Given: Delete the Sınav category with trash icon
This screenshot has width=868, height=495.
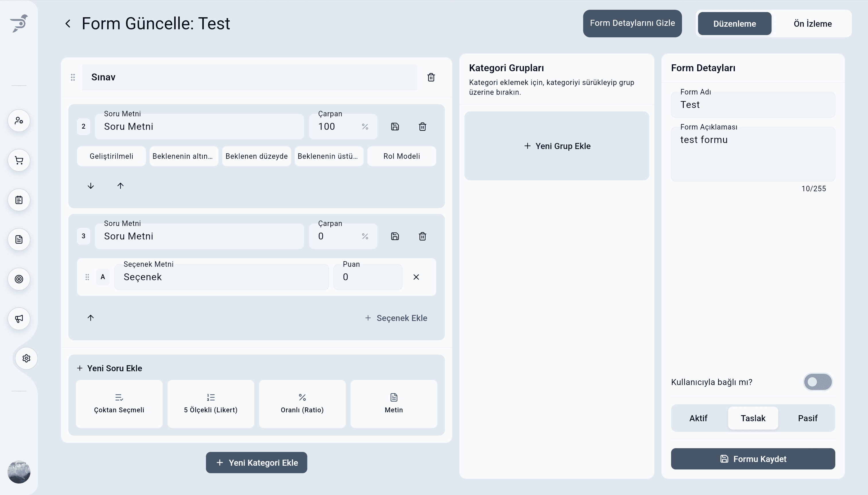Looking at the screenshot, I should 431,77.
